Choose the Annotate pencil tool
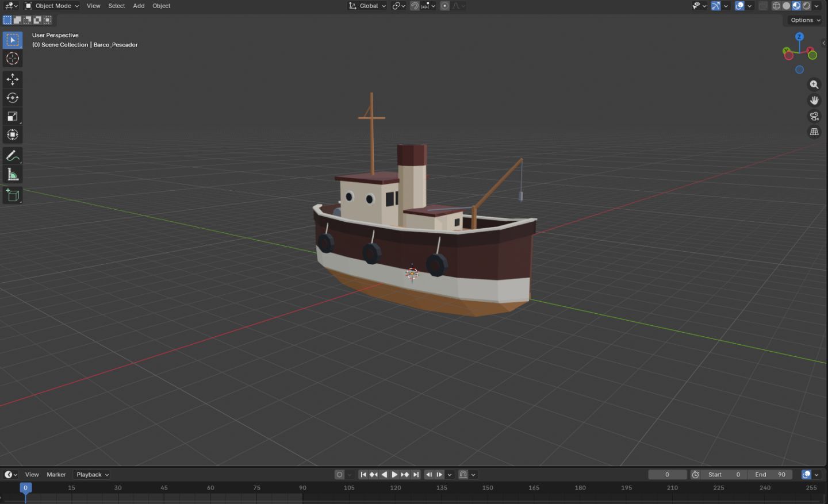 (x=13, y=156)
